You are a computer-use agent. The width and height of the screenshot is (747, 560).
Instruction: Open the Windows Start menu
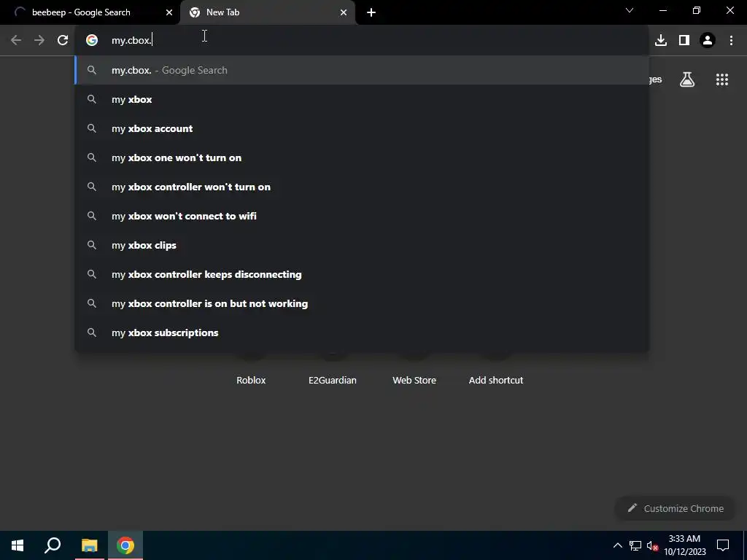coord(18,545)
